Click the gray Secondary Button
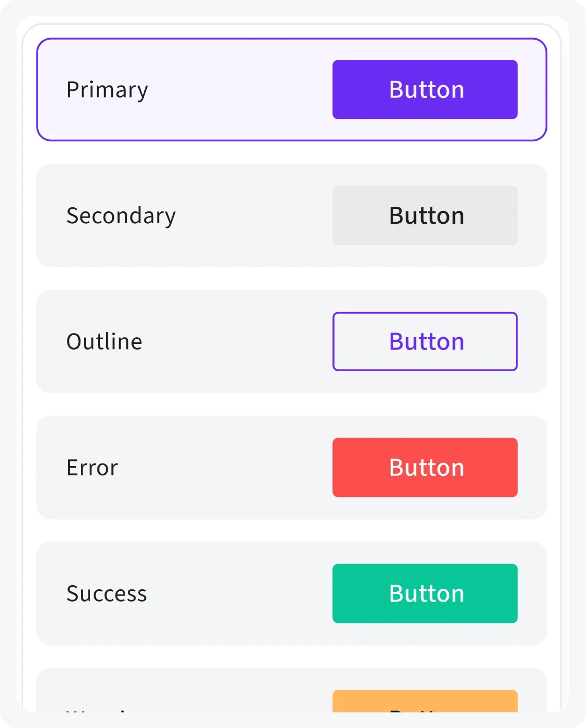 click(425, 216)
